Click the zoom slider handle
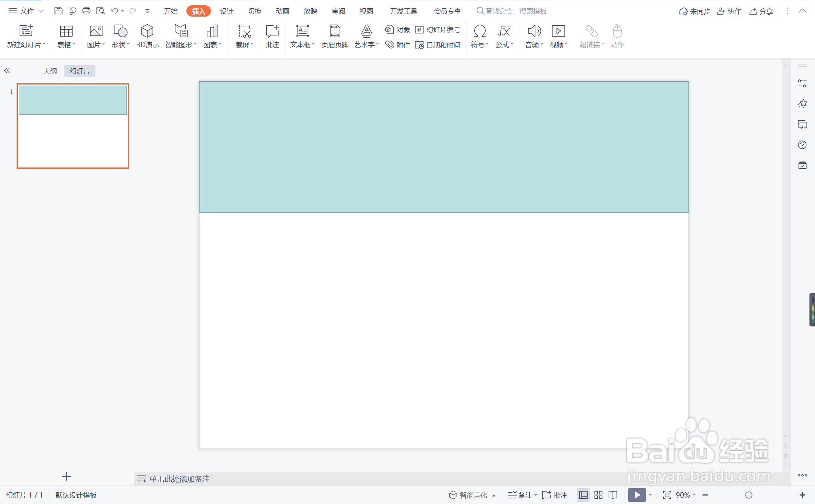 pyautogui.click(x=749, y=495)
